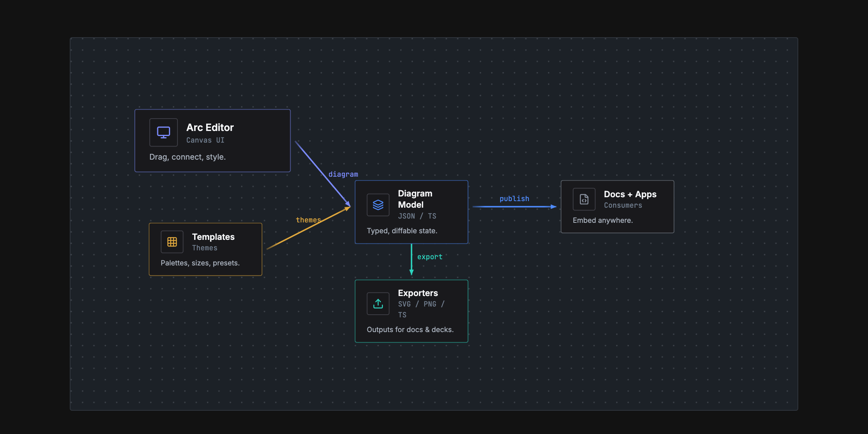
Task: Click 'Embed anywhere.' description
Action: [x=603, y=220]
